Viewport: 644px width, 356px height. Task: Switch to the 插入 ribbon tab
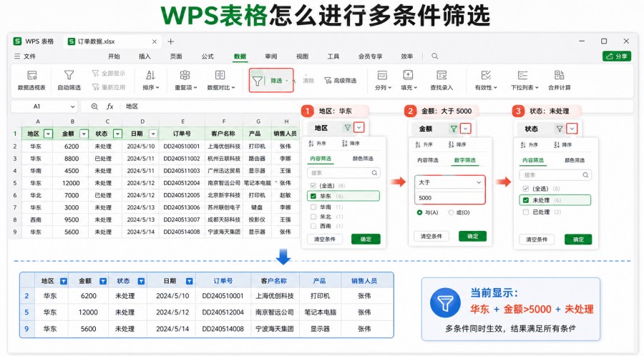145,56
